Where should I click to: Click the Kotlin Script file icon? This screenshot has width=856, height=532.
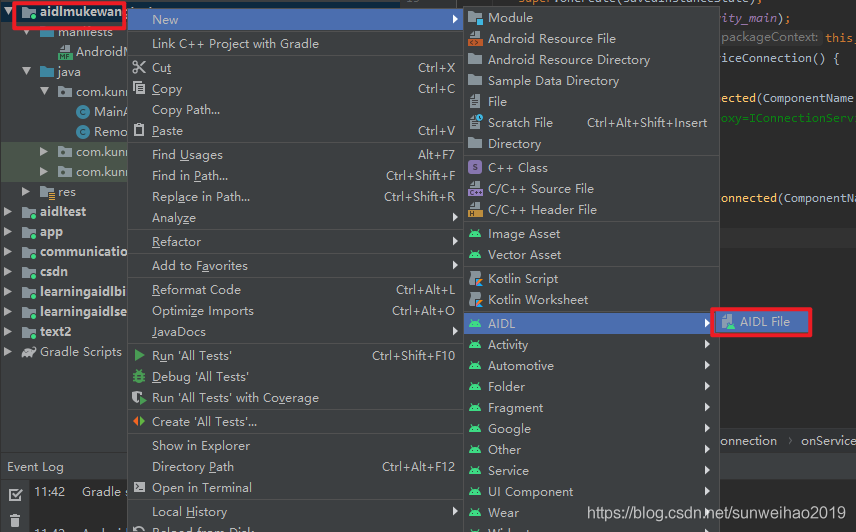pos(475,279)
